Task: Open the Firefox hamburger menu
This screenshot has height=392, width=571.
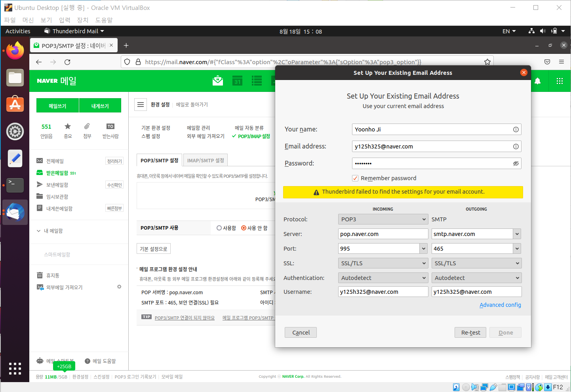Action: click(561, 62)
